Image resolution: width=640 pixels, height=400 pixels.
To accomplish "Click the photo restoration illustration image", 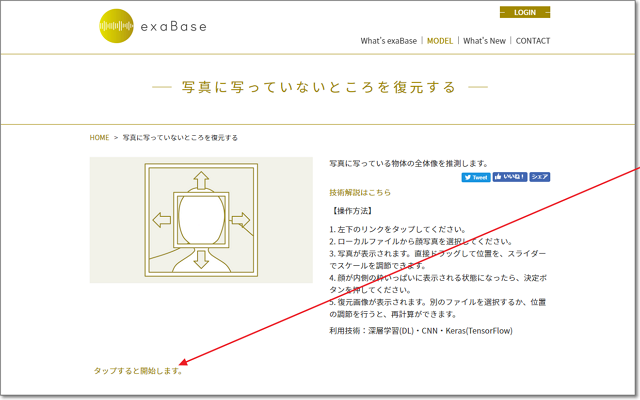I will 200,220.
